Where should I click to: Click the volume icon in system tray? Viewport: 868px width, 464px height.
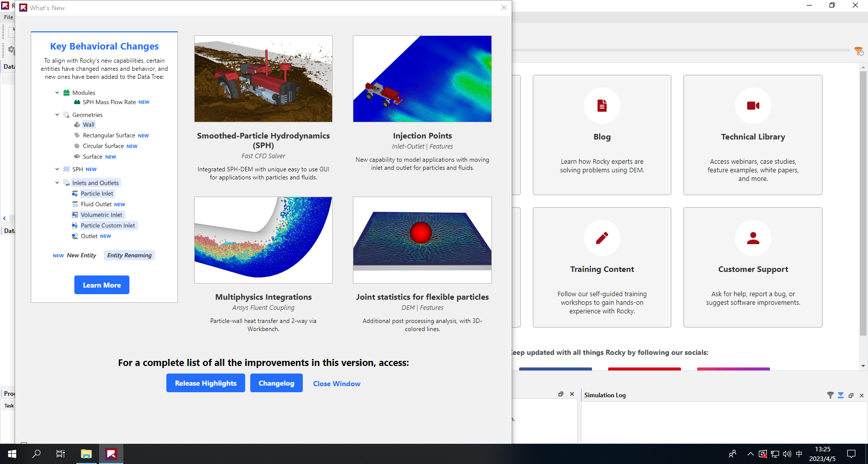point(787,454)
